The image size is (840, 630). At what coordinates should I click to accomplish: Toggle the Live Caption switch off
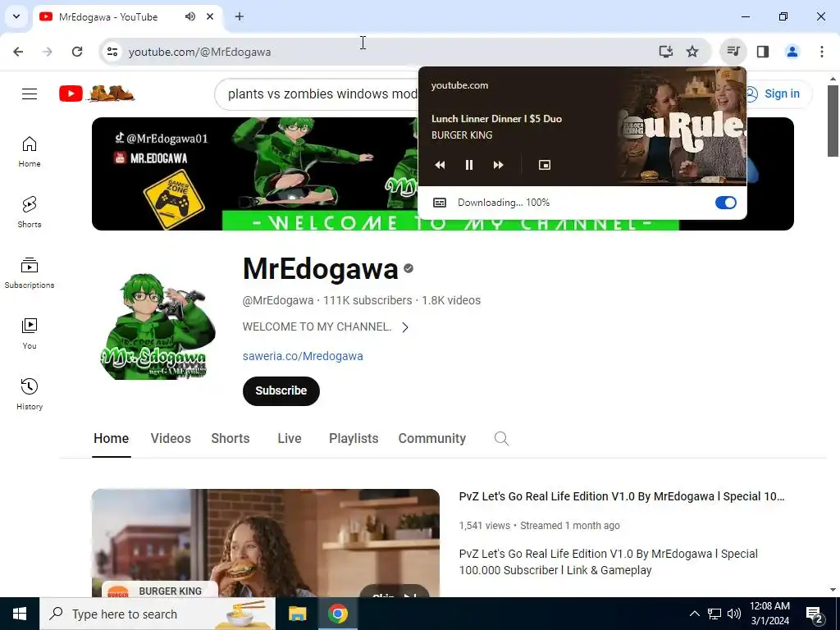[x=726, y=203]
